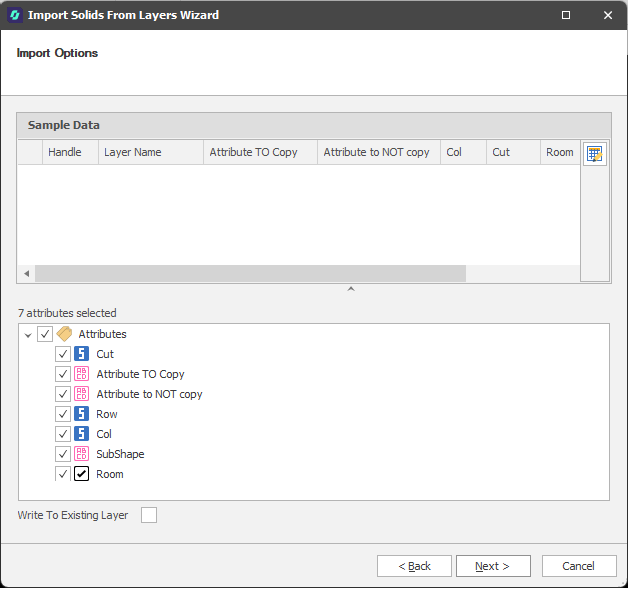Viewport: 629px width, 592px height.
Task: Click the Cut attribute numeric type icon
Action: pos(82,354)
